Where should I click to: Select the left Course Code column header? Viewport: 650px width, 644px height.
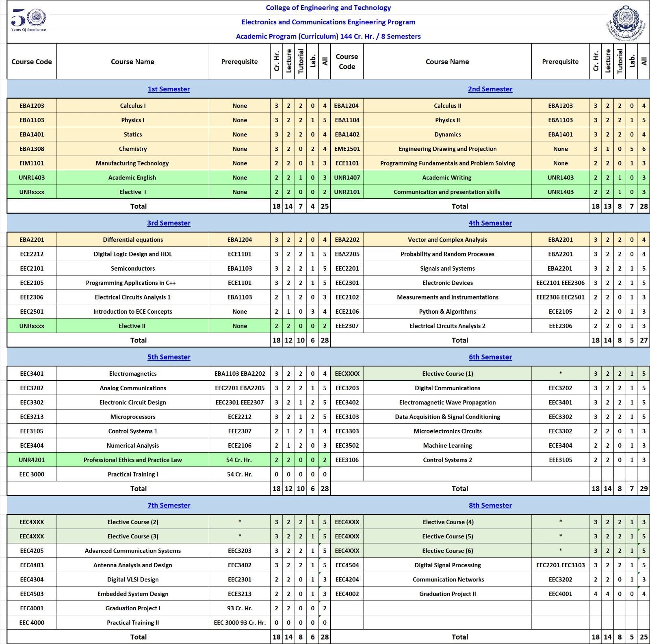(32, 62)
